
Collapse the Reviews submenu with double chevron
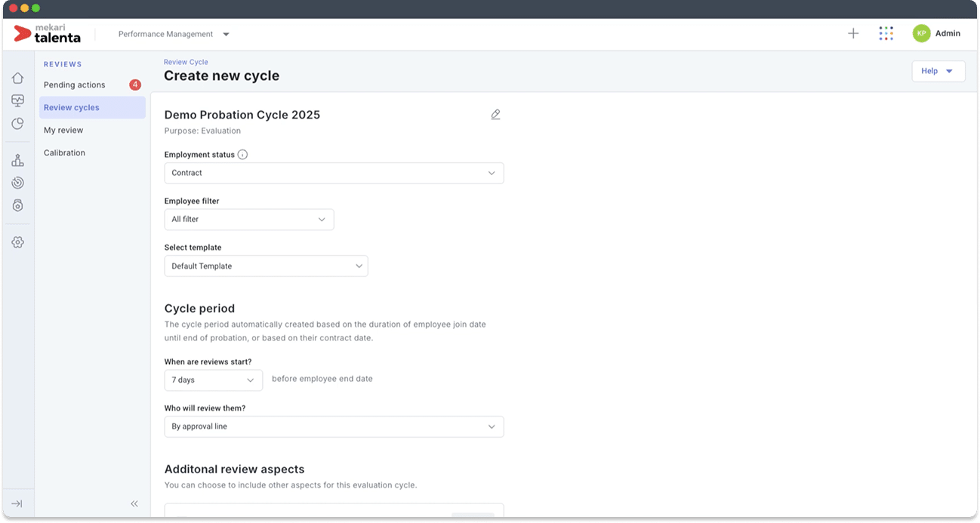[x=134, y=503]
